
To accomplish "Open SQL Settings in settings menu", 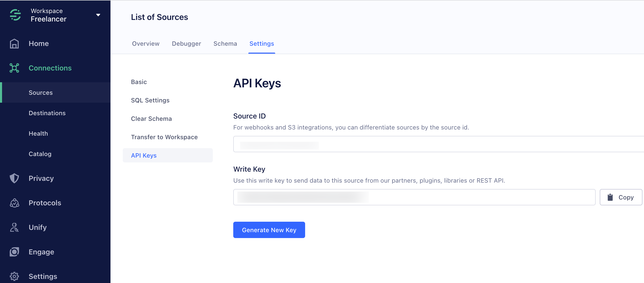I will coord(150,100).
